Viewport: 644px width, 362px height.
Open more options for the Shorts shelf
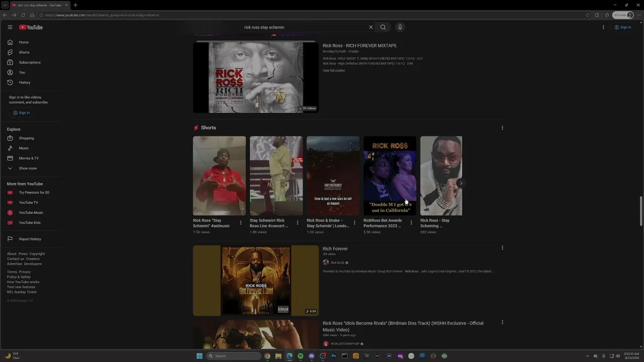click(502, 128)
